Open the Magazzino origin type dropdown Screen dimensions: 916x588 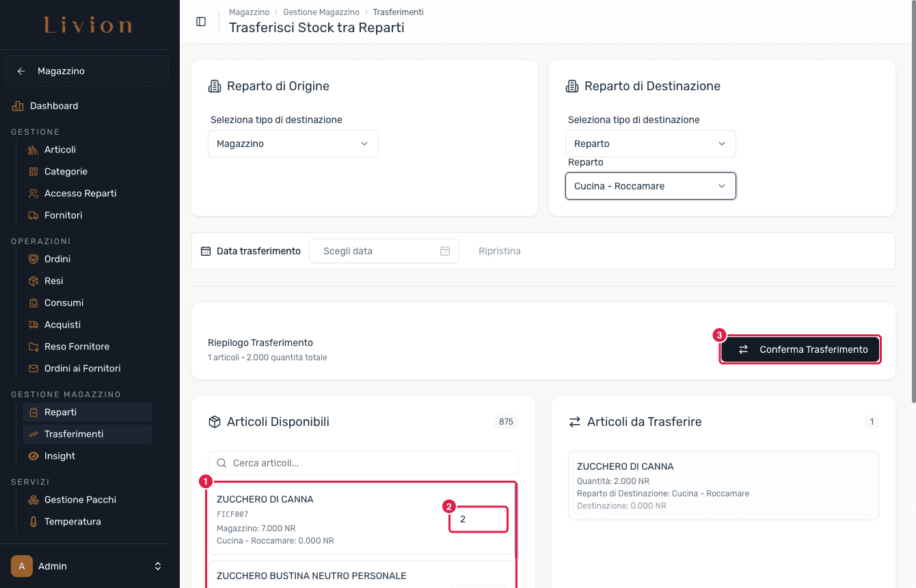tap(293, 144)
